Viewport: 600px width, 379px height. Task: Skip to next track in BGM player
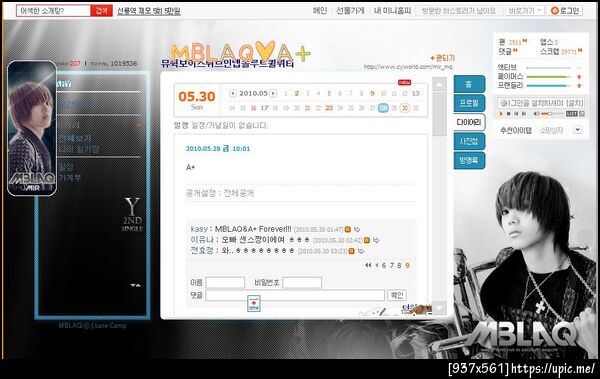click(x=524, y=114)
